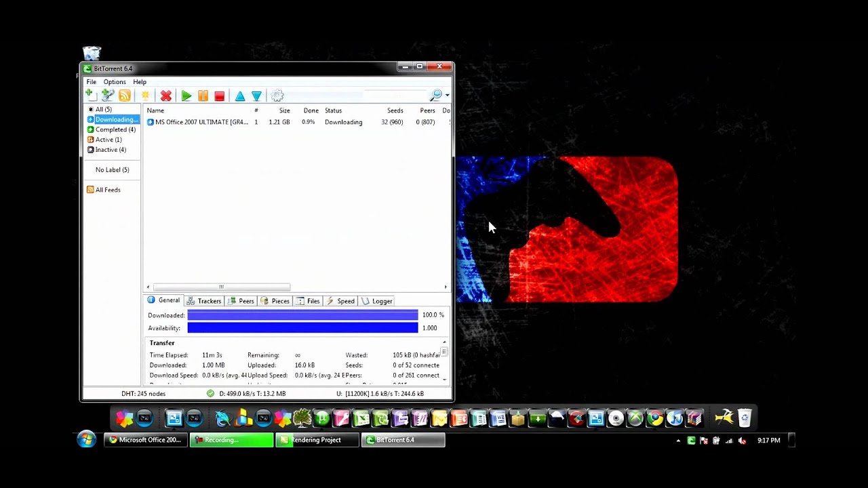
Task: Click the BitTorrent 6.4 taskbar button
Action: click(403, 440)
